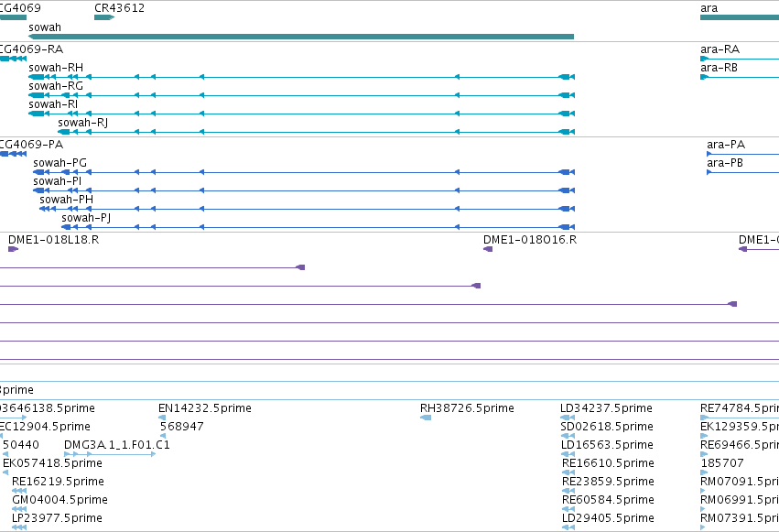Select the RE16610.5prime EST label
Screen dimensions: 779x532
(x=608, y=463)
